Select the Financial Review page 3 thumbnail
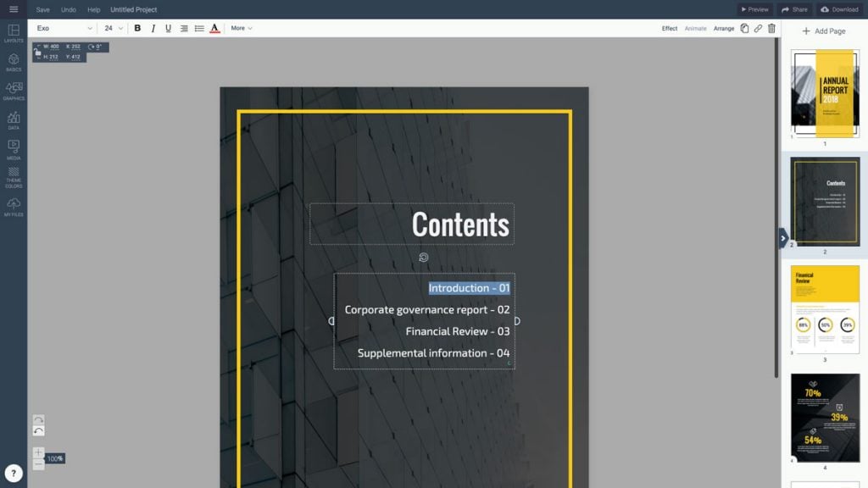868x488 pixels. click(x=825, y=308)
